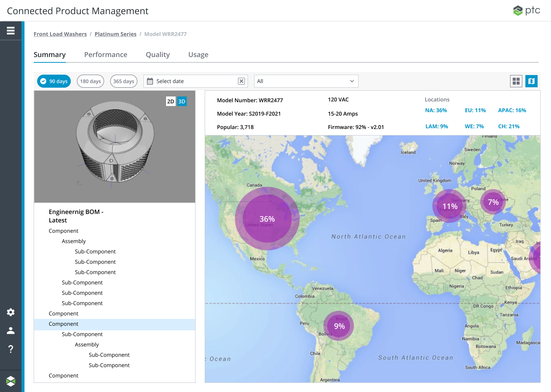Open the Summary tab
This screenshot has height=392, width=551.
coord(50,55)
